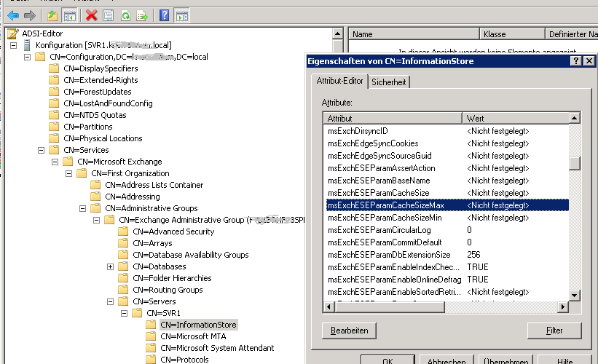The width and height of the screenshot is (598, 364).
Task: Collapse the CN=First Organization node
Action: click(68, 173)
